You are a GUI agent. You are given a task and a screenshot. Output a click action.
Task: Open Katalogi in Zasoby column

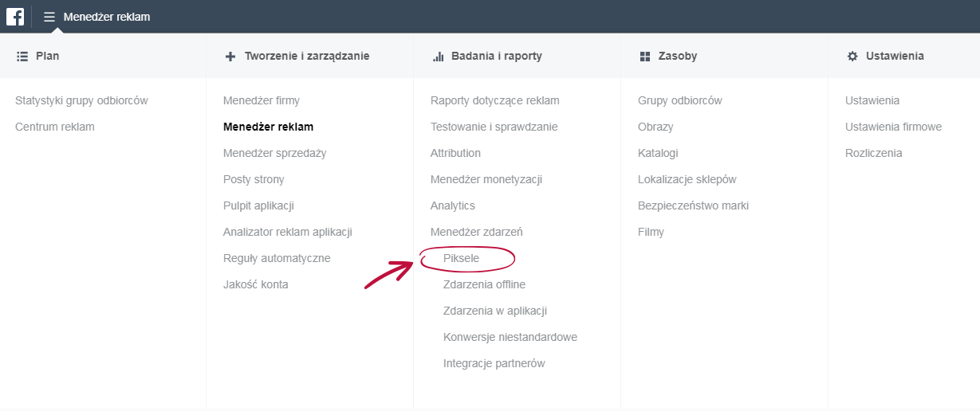pos(658,153)
